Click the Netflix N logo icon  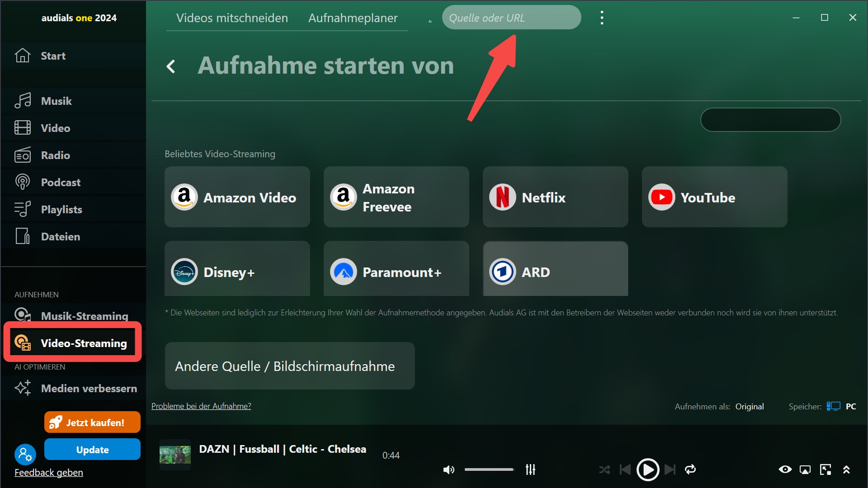(x=502, y=197)
